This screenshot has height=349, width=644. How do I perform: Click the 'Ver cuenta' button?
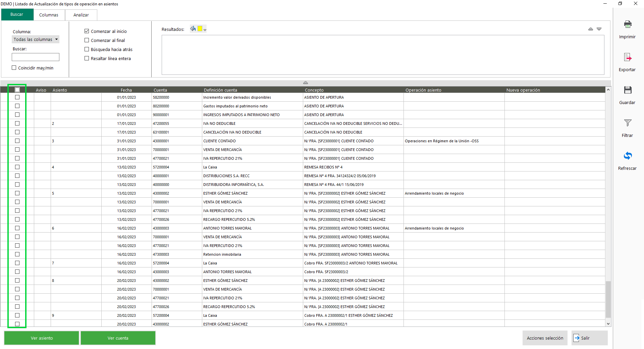118,338
